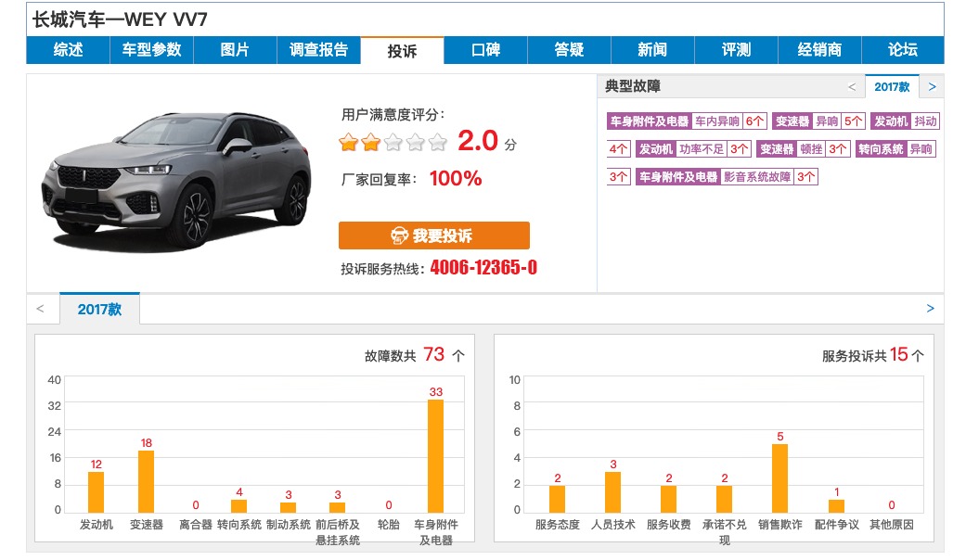Visit the 论坛 forum tab
This screenshot has width=966, height=560.
[902, 50]
